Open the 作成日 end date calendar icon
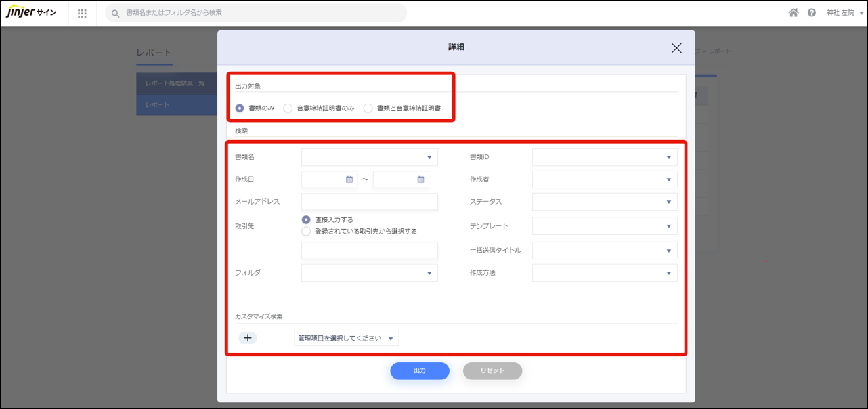Viewport: 868px width, 409px height. [x=420, y=179]
